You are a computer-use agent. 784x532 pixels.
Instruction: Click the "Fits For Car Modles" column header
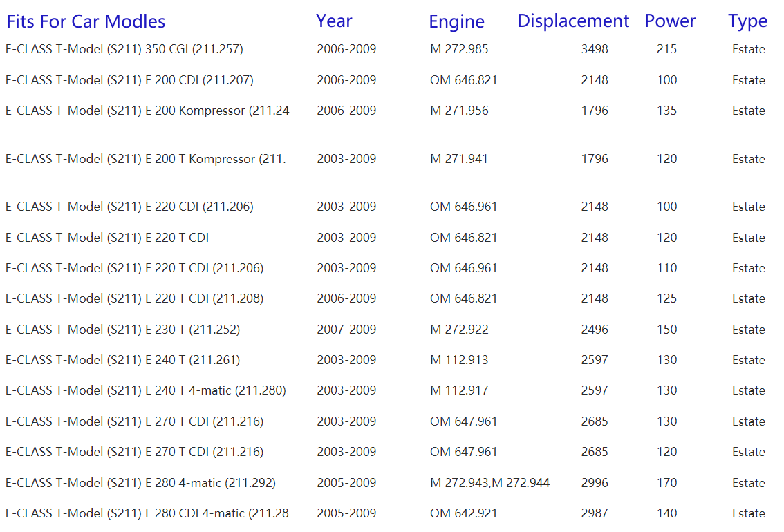point(86,21)
